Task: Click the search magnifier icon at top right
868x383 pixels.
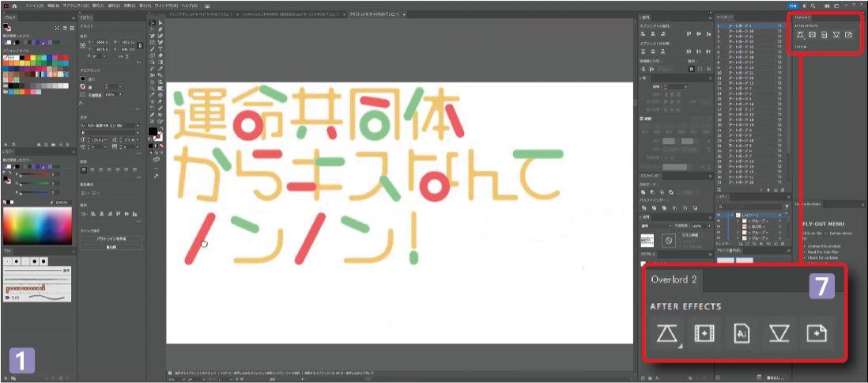Action: point(813,6)
